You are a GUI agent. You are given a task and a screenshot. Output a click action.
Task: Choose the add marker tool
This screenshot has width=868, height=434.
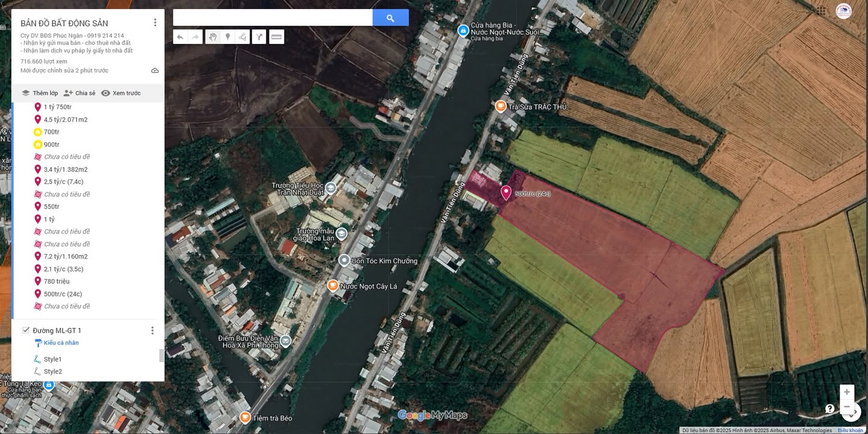coord(227,37)
